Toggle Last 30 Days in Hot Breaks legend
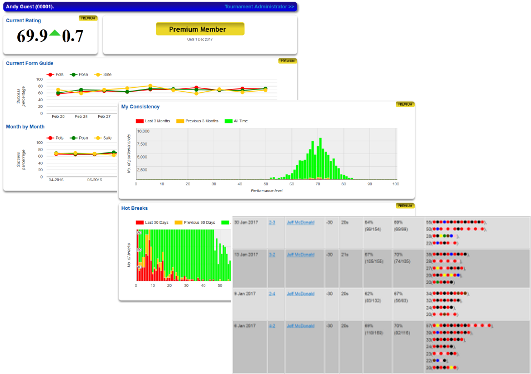The width and height of the screenshot is (531, 374). pos(152,223)
